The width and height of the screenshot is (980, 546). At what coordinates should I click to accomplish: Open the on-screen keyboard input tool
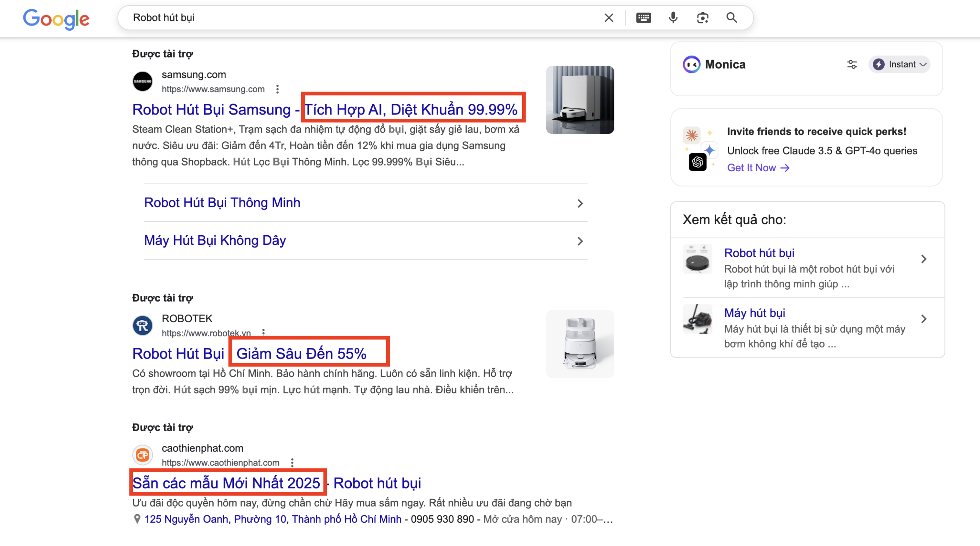pyautogui.click(x=644, y=18)
